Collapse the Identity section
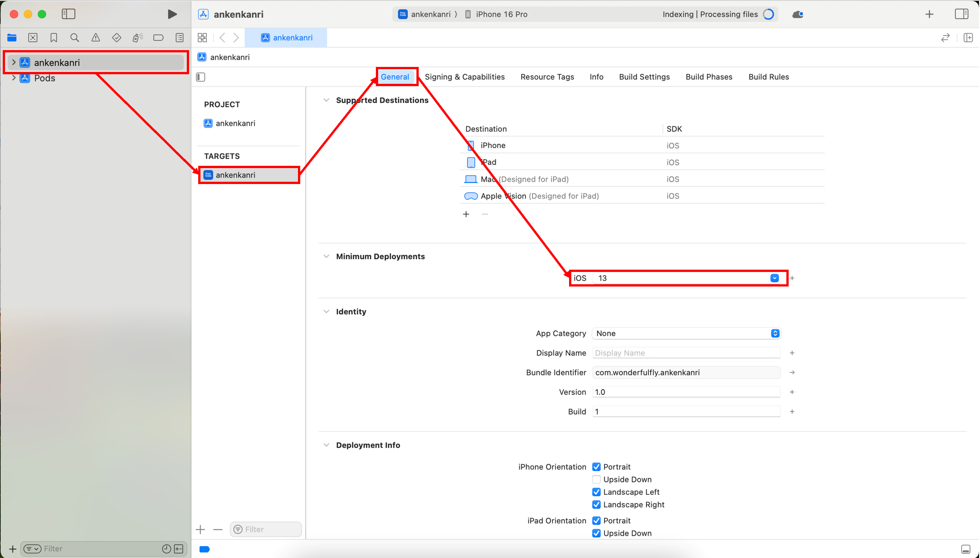 pyautogui.click(x=326, y=312)
